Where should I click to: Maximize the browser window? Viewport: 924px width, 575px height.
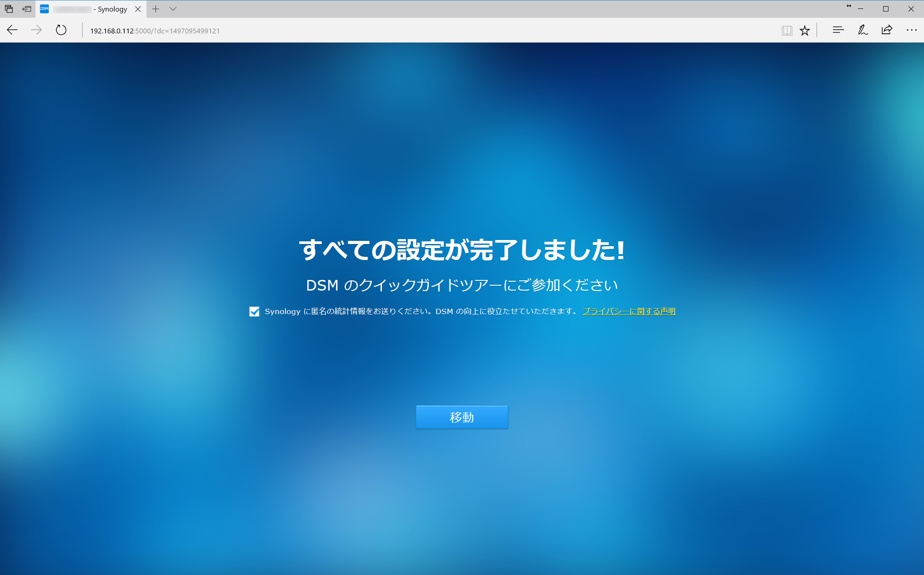click(x=886, y=9)
